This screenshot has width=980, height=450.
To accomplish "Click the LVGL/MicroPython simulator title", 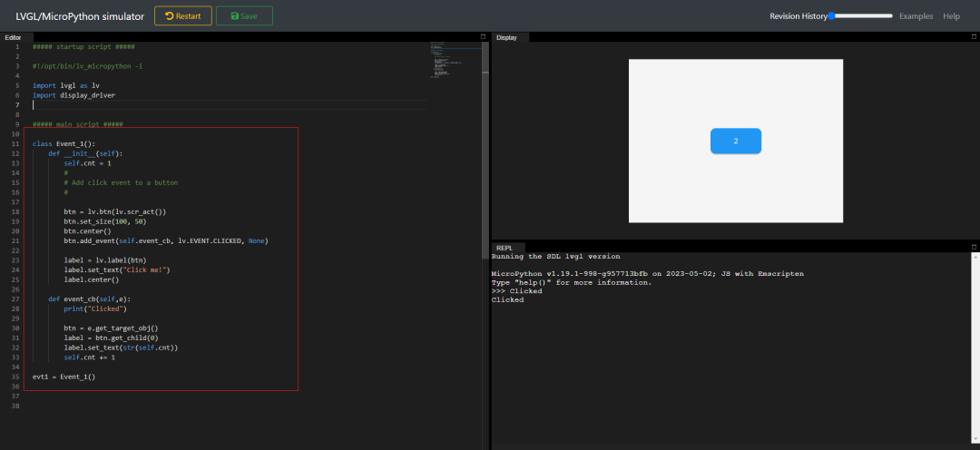I will [x=79, y=16].
